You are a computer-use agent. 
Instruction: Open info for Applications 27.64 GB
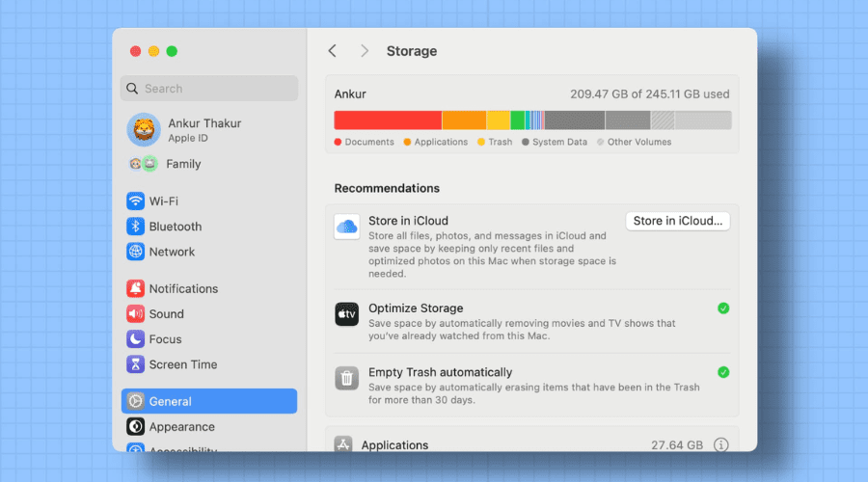tap(720, 444)
